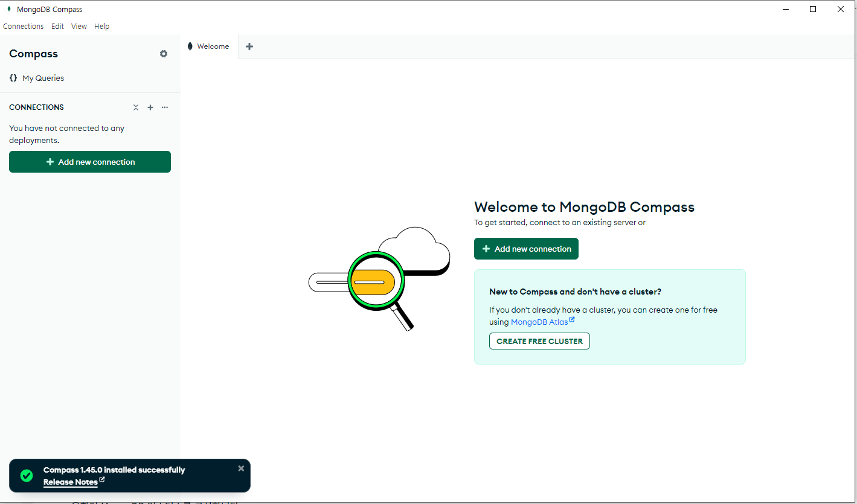857x504 pixels.
Task: Click the My Queries braces icon
Action: click(x=13, y=78)
